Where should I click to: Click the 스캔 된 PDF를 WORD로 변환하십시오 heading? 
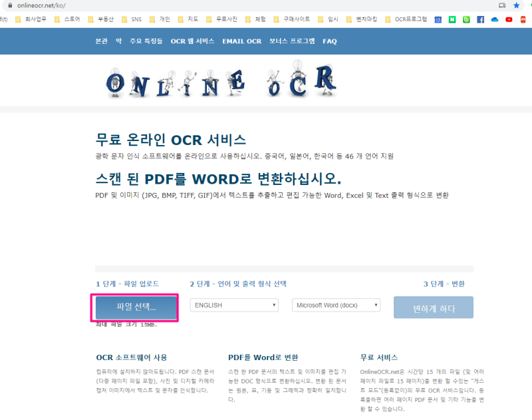tap(218, 179)
